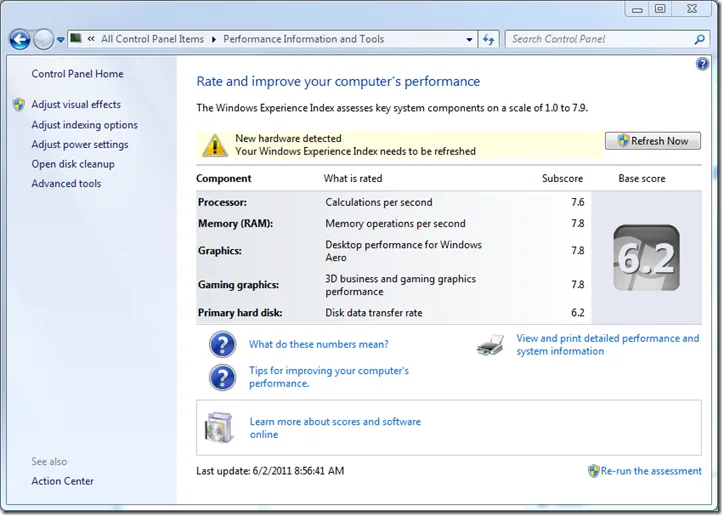This screenshot has width=722, height=515.
Task: Open 'Adjust power settings' link
Action: coord(80,144)
